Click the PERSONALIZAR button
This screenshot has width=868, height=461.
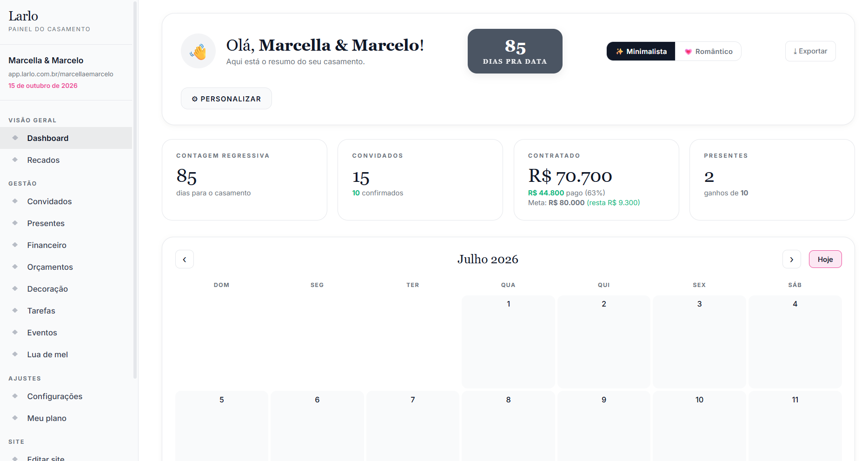click(x=226, y=99)
